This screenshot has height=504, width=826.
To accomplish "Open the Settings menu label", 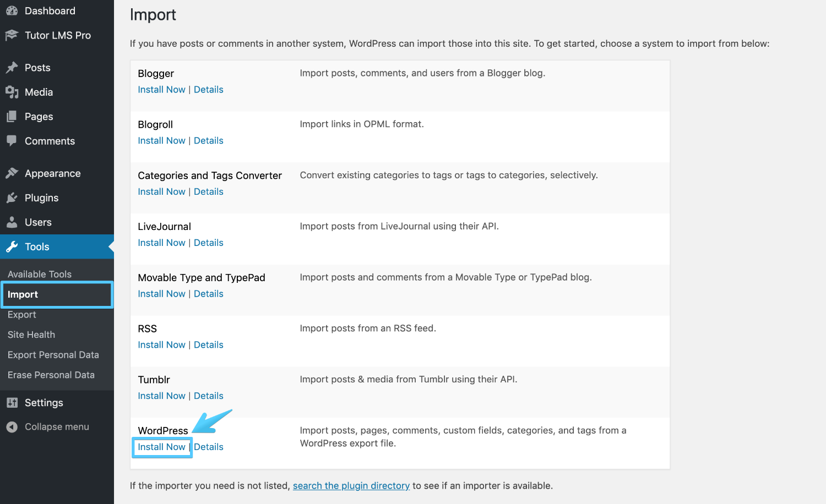I will (44, 403).
